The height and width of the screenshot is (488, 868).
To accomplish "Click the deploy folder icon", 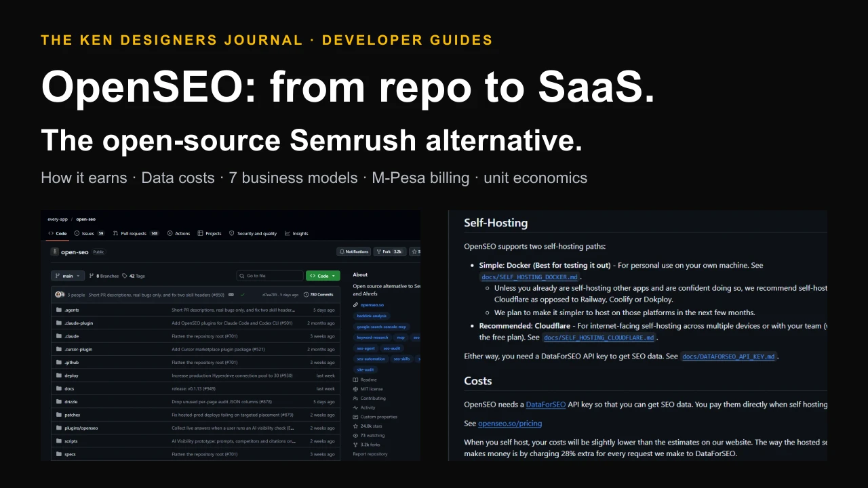I will coord(59,375).
